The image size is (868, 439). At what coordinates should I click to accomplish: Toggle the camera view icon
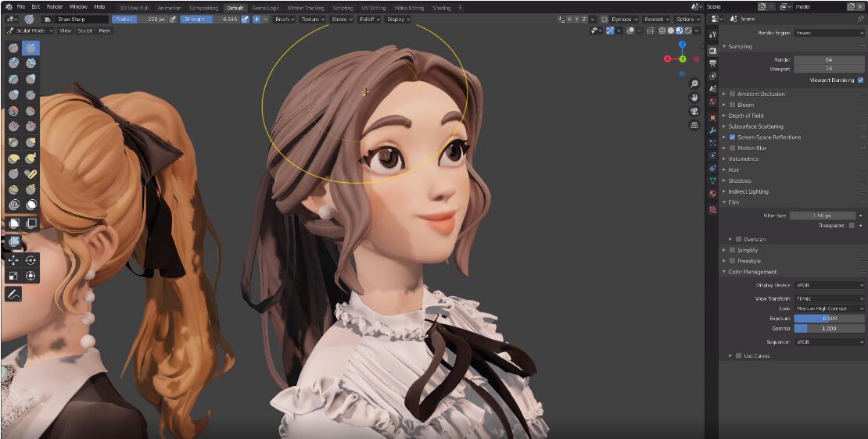point(694,111)
